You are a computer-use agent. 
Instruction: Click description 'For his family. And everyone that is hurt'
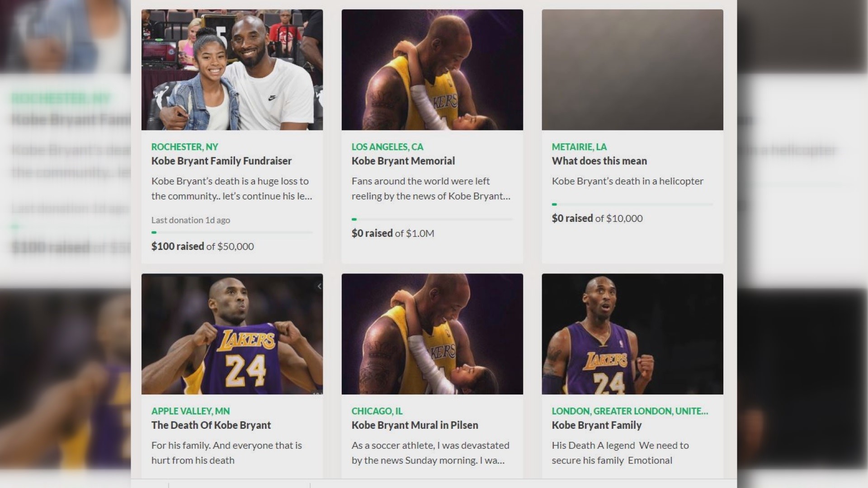coord(226,453)
